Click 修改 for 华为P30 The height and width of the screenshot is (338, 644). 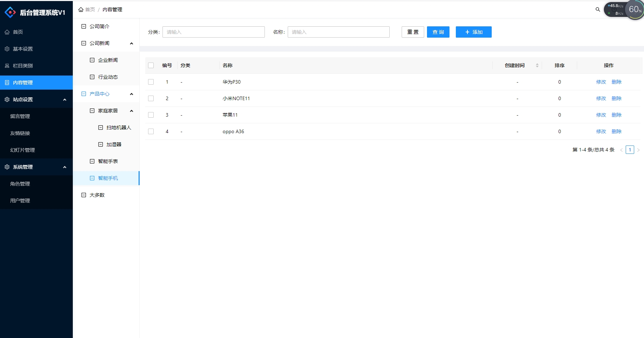click(601, 82)
